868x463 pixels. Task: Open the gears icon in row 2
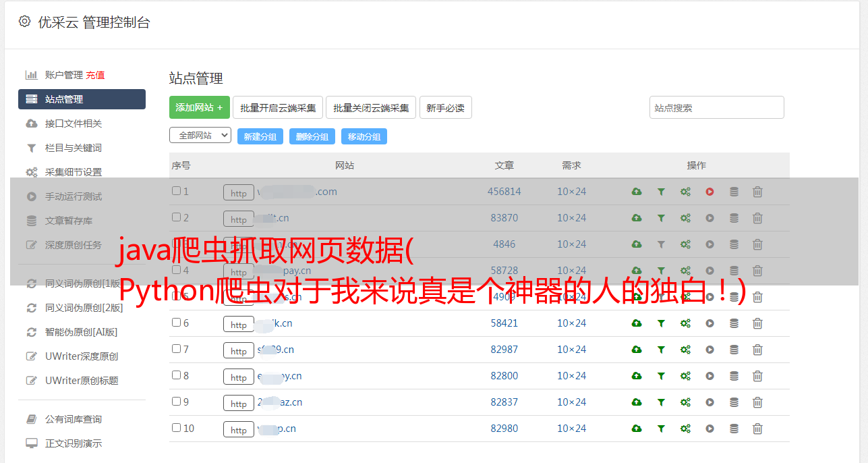(x=685, y=218)
